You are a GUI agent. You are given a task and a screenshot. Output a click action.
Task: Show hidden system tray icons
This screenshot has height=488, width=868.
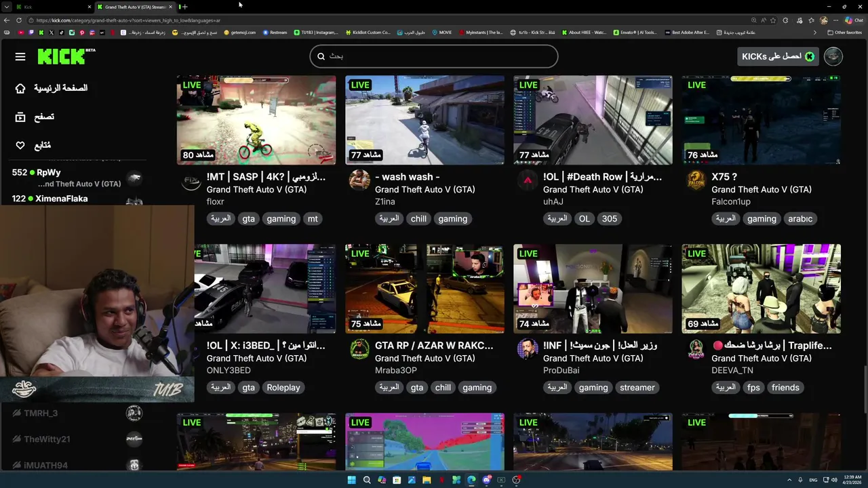point(789,480)
